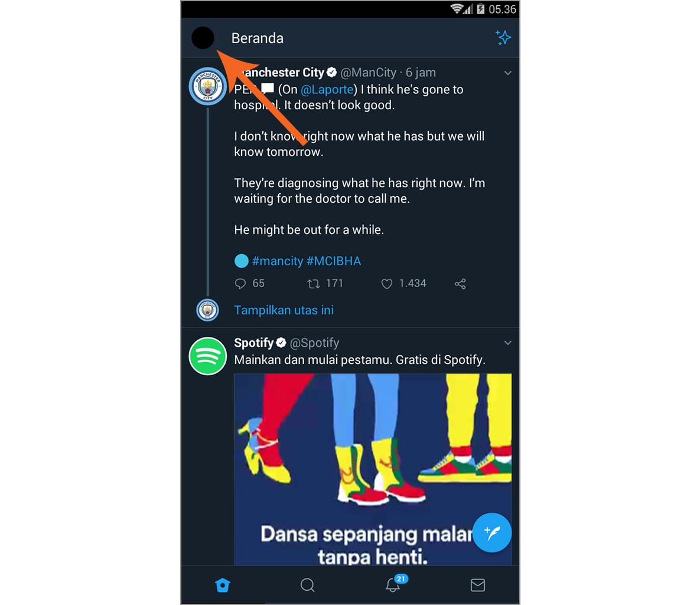
Task: Open the Messages tab
Action: click(477, 585)
